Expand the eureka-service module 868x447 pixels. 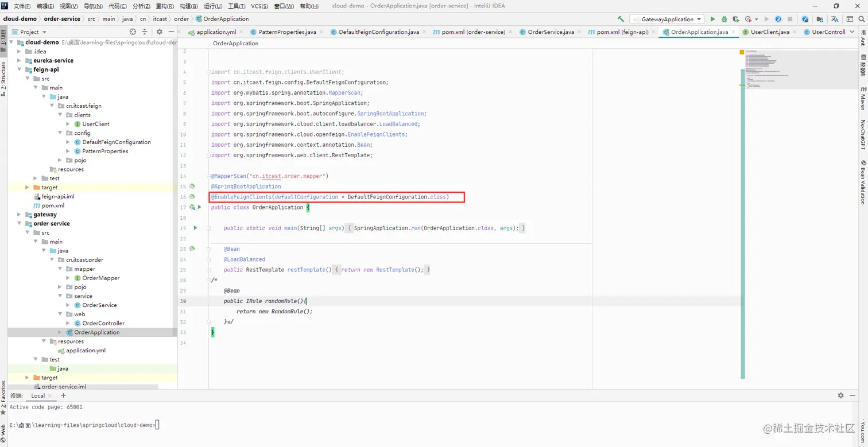(20, 60)
